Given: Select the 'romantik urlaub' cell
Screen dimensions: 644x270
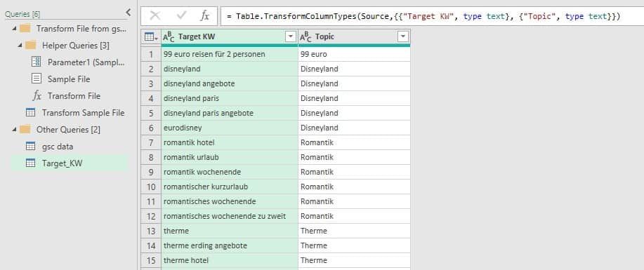Looking at the screenshot, I should 230,157.
